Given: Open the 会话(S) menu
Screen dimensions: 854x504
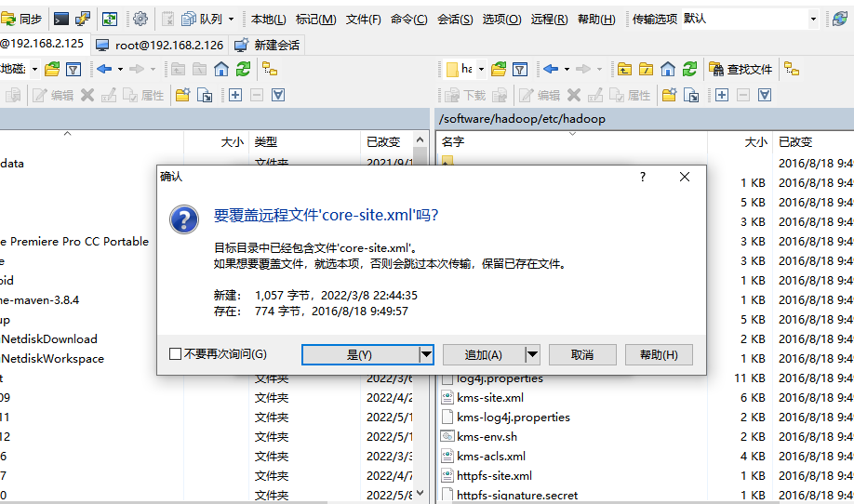Looking at the screenshot, I should (x=455, y=20).
